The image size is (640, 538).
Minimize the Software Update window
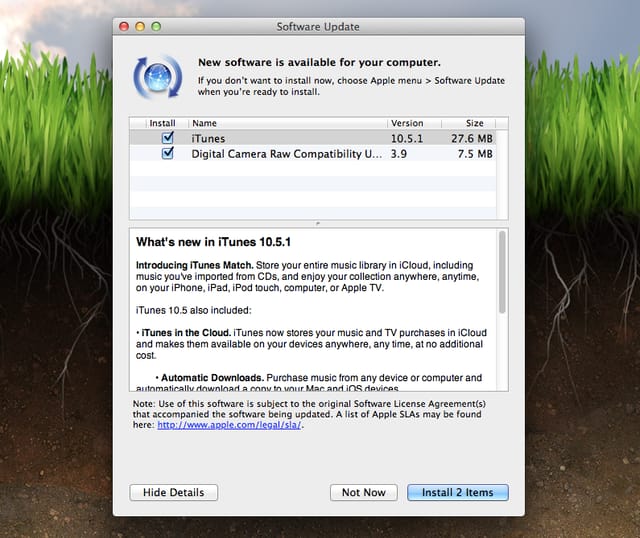click(x=140, y=27)
